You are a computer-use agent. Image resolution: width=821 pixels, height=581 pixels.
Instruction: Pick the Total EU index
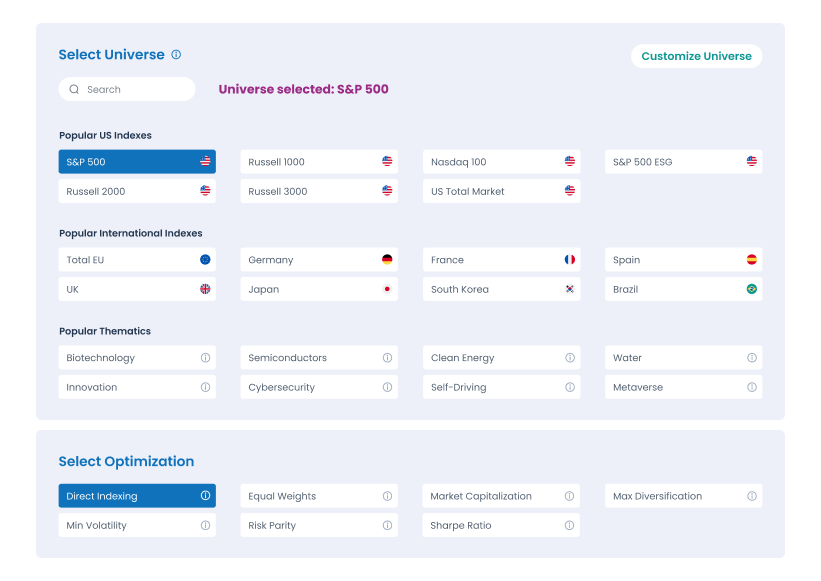point(137,260)
